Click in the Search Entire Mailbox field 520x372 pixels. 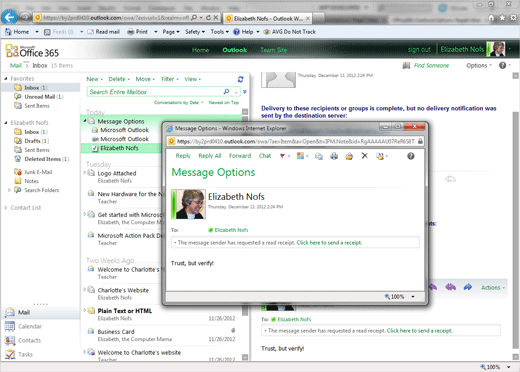point(155,92)
